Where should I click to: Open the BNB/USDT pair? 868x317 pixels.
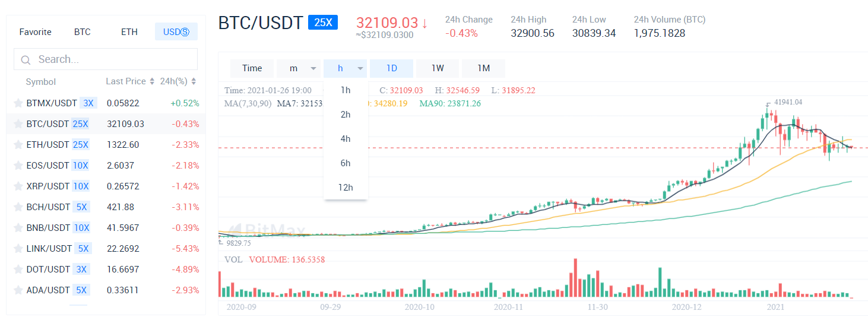(x=106, y=228)
